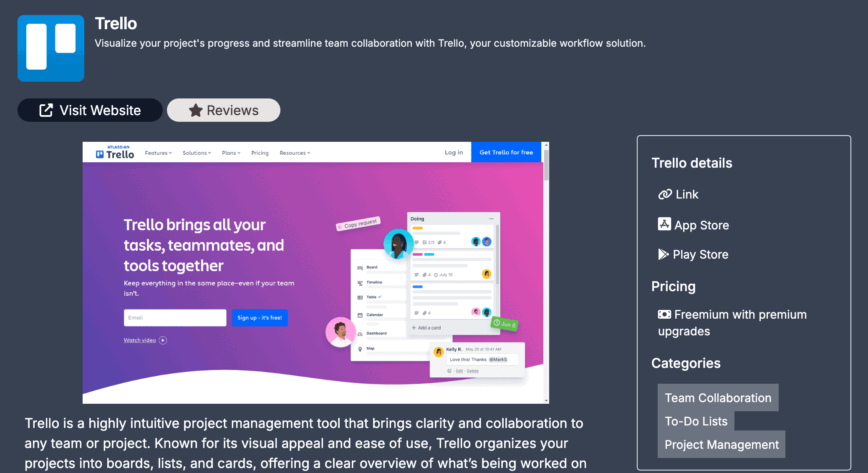Select Map view with pin icon

(366, 349)
